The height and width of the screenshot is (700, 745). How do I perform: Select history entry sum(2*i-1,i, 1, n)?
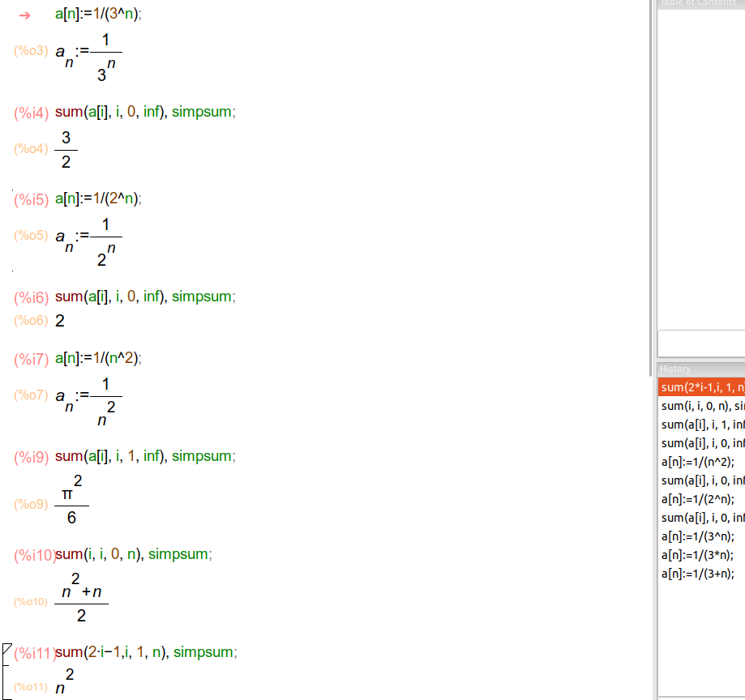click(x=702, y=387)
